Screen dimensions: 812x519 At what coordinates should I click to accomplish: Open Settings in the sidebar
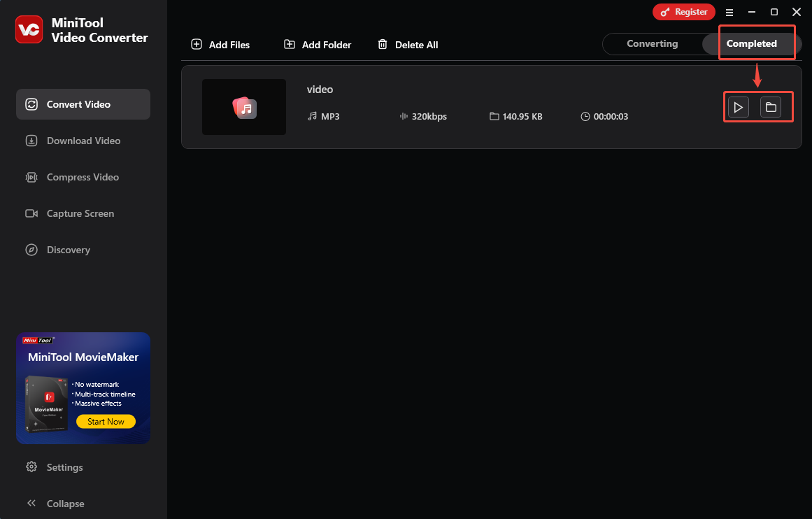(55, 467)
